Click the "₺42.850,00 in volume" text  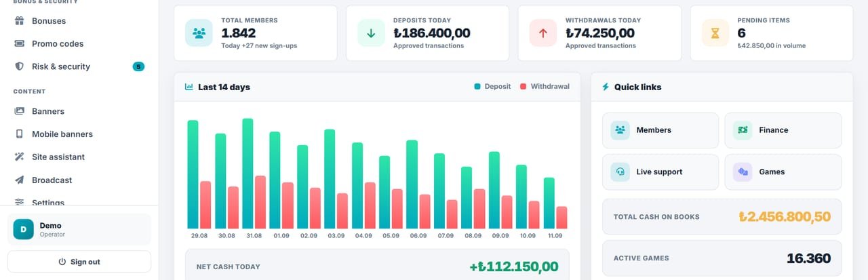pos(772,46)
